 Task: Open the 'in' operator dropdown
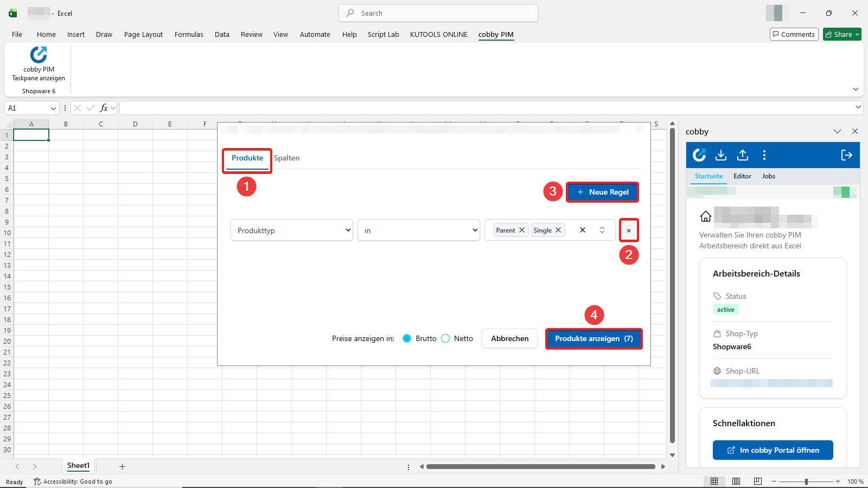click(418, 230)
